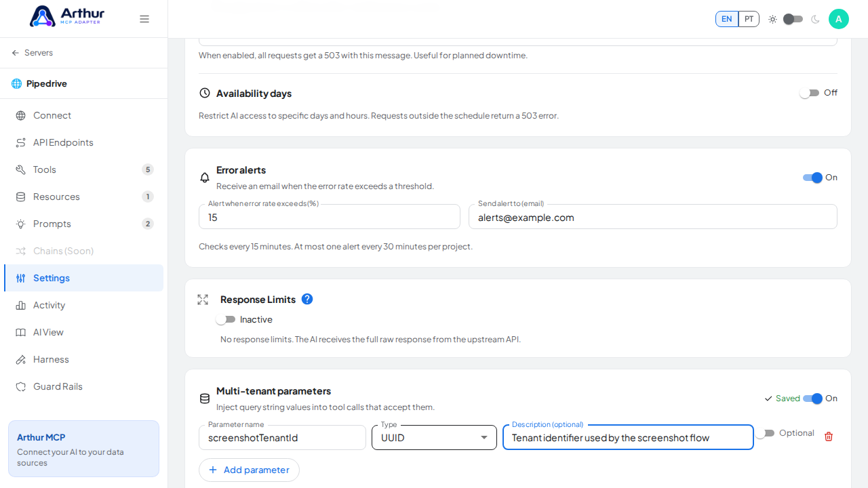Open the Type dropdown showing UUID

434,437
